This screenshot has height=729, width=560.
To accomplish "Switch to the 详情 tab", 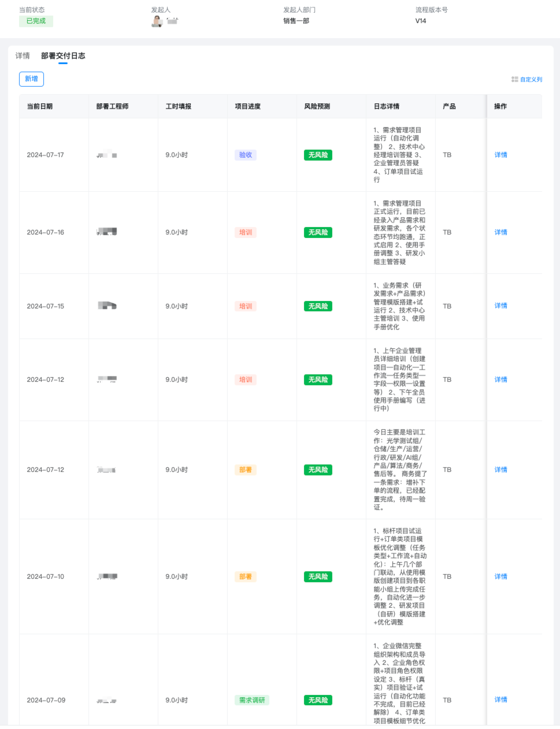I will coord(23,56).
